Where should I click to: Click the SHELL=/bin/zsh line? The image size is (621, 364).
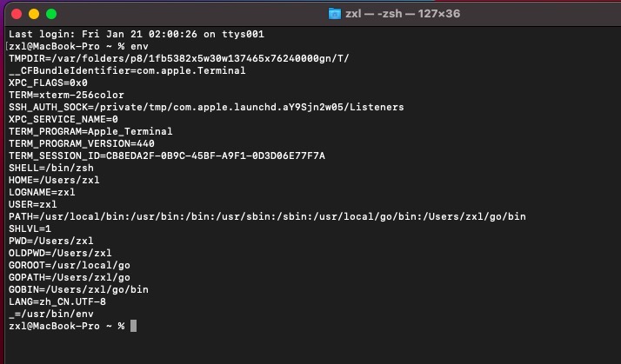click(x=51, y=169)
